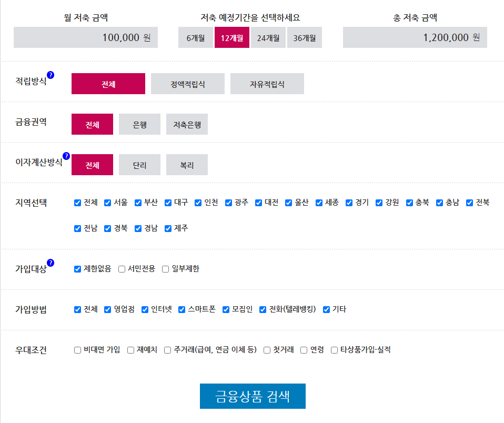Select 저축은행 financial sector
Screen dimensions: 504x423
187,124
